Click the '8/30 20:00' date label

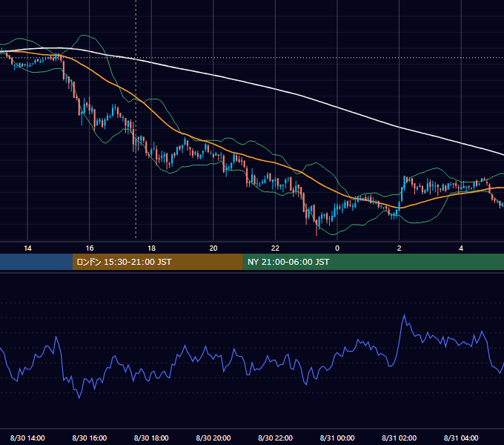(x=213, y=438)
